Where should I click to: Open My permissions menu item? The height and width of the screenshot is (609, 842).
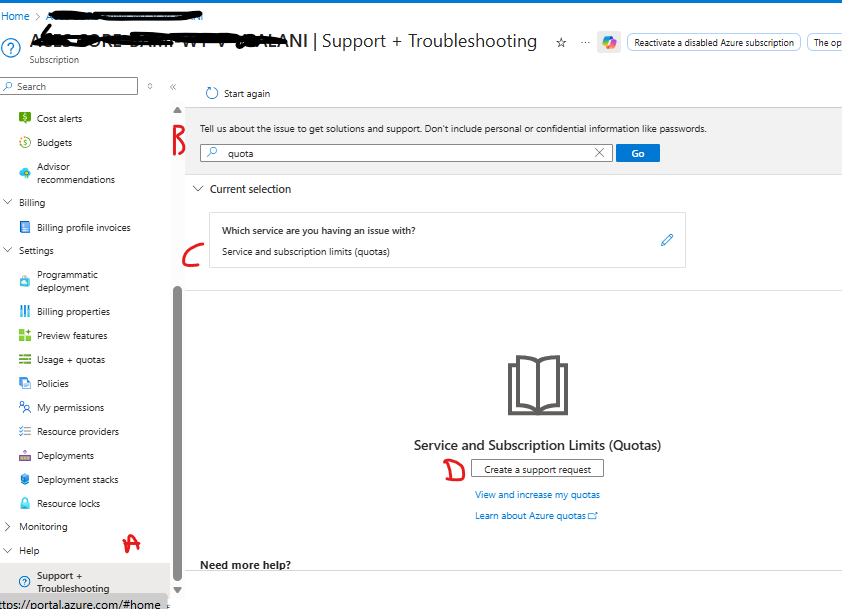tap(70, 408)
